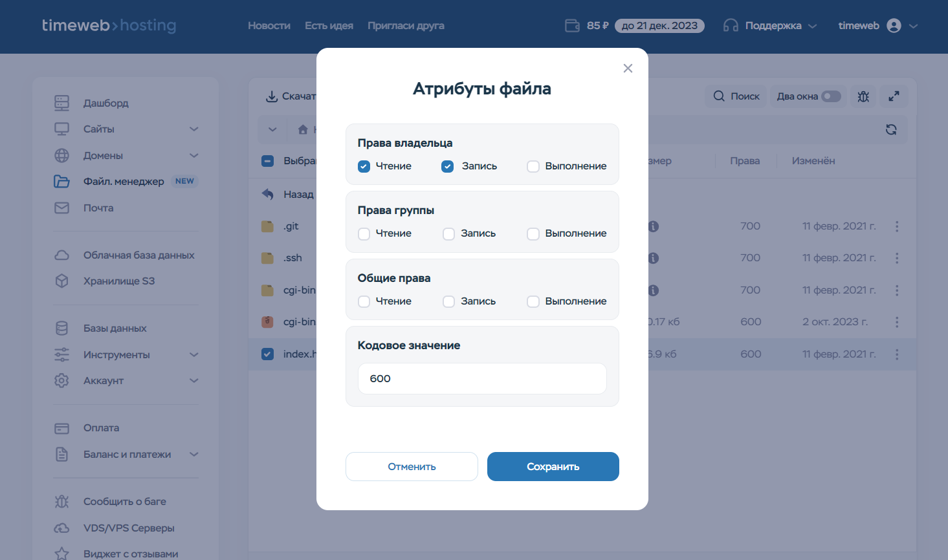Click the wallet balance icon
The width and height of the screenshot is (948, 560).
coord(572,26)
